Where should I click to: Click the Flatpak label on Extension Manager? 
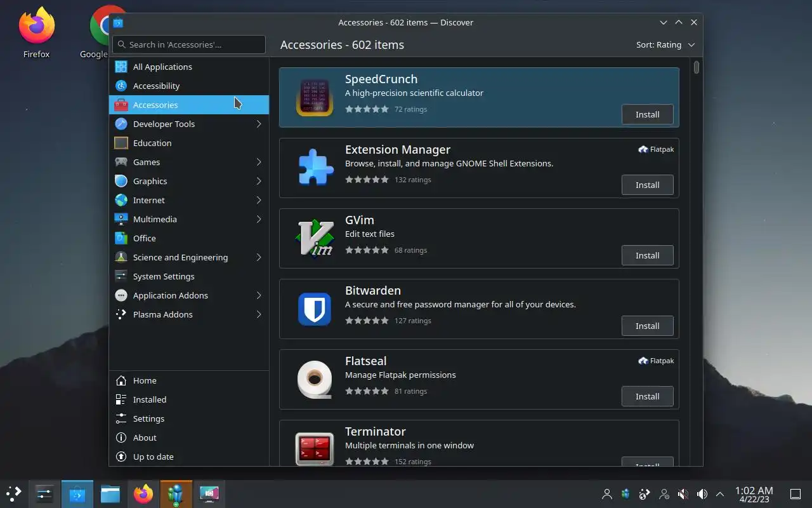pos(656,149)
